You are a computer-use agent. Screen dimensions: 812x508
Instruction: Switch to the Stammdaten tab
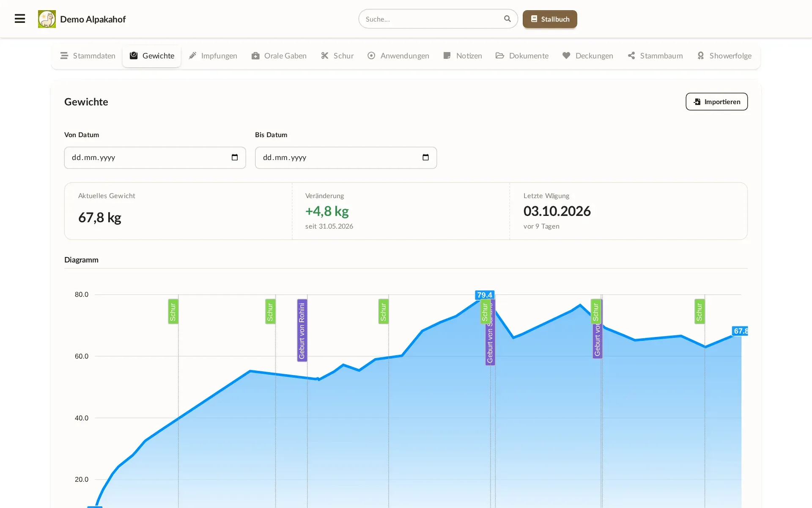pos(88,56)
